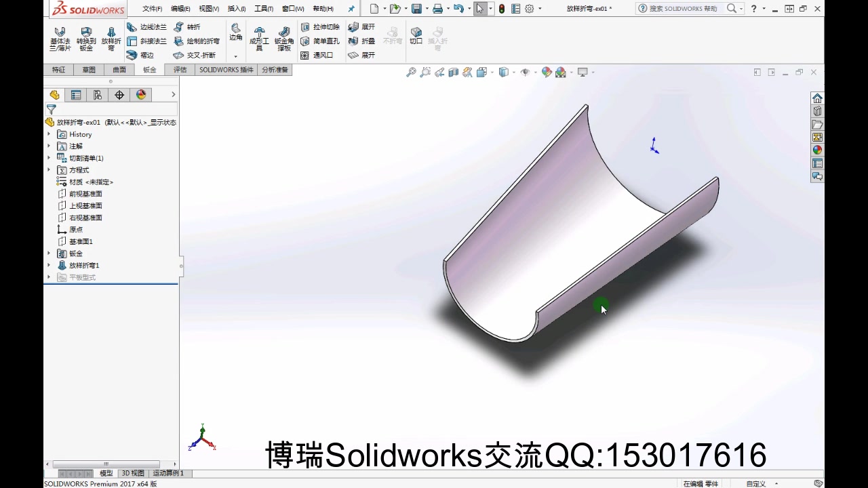868x488 pixels.
Task: Select 材质 <未指定> tree item
Action: pyautogui.click(x=85, y=182)
